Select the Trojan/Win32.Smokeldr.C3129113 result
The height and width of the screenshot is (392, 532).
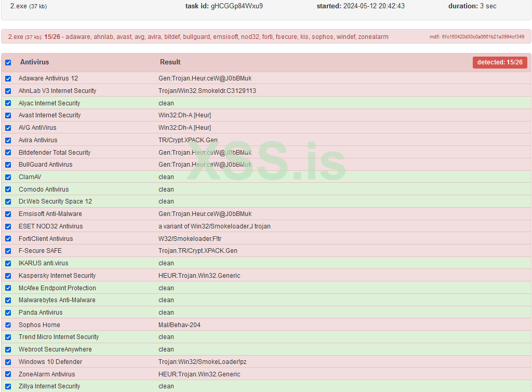207,91
